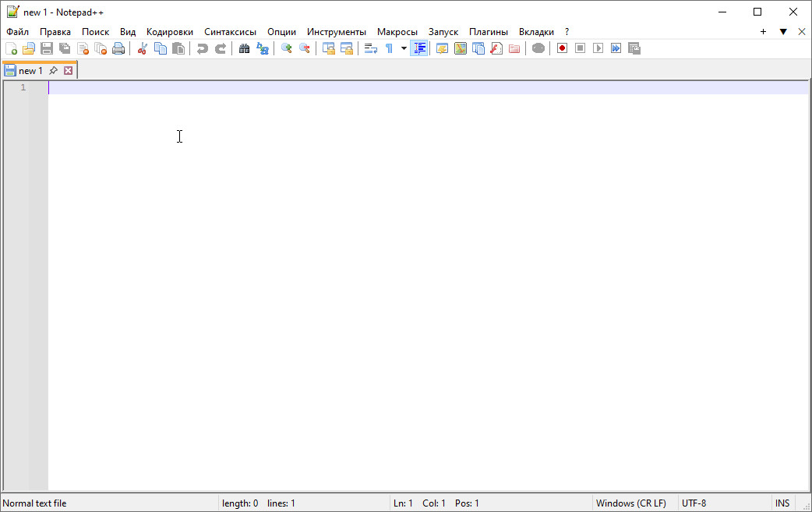The width and height of the screenshot is (812, 512).
Task: Toggle INS insert mode in status bar
Action: [x=782, y=503]
